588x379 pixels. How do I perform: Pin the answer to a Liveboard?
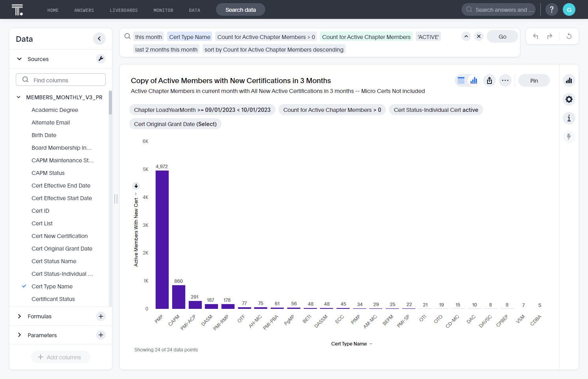534,80
